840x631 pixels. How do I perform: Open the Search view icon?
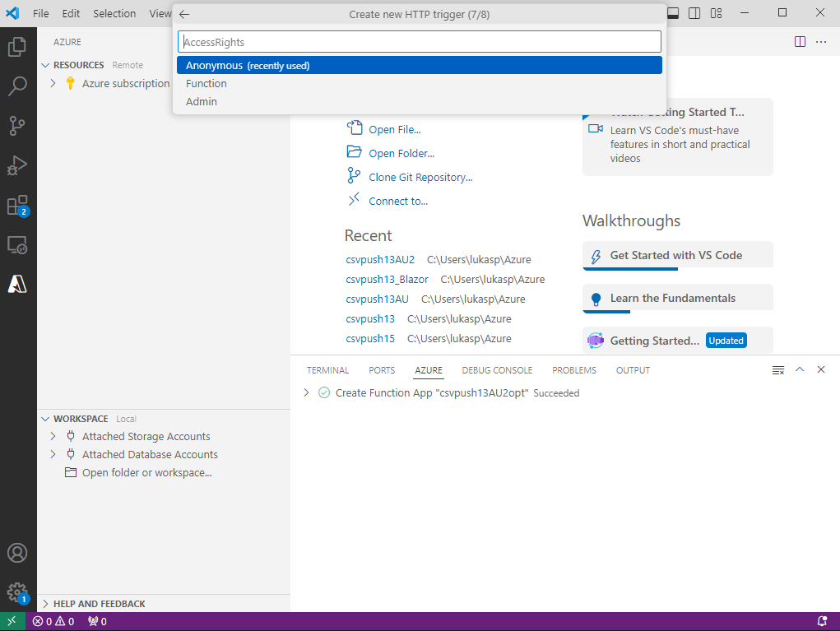coord(17,86)
